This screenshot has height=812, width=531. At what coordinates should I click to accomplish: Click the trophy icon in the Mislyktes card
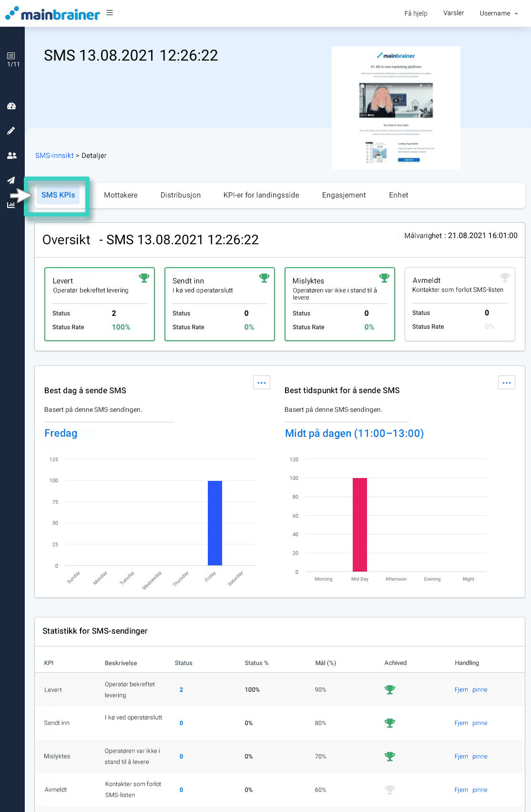384,278
